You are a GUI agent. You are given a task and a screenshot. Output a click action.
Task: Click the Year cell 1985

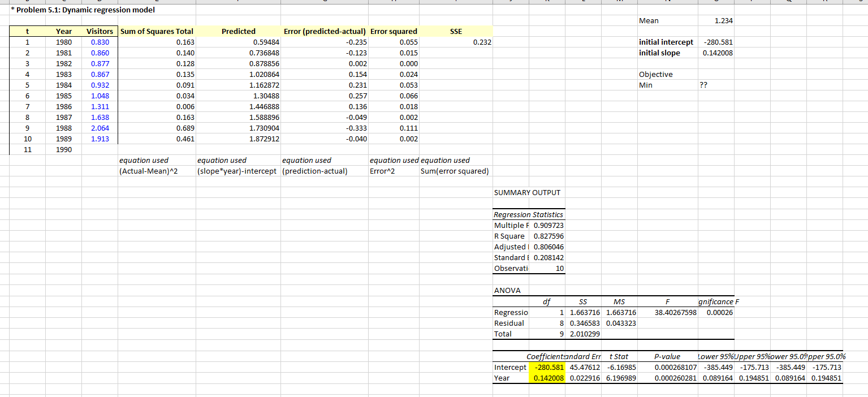[64, 96]
